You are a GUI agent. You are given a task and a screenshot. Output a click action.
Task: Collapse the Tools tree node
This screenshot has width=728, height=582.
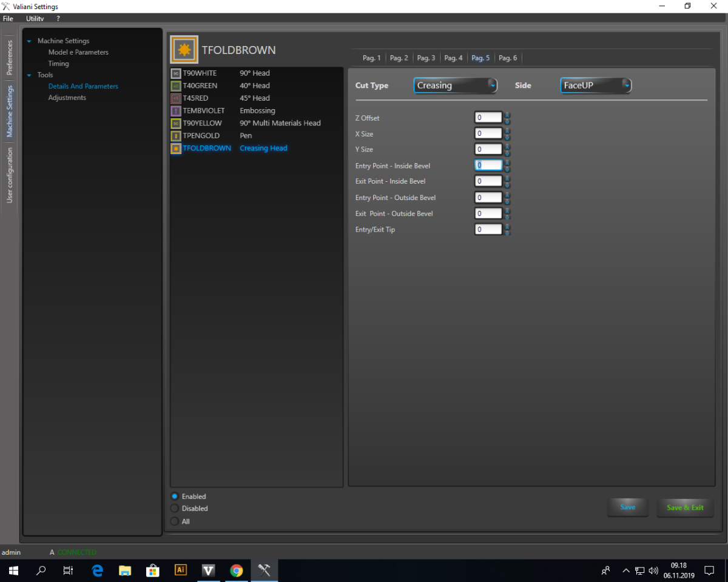coord(29,75)
